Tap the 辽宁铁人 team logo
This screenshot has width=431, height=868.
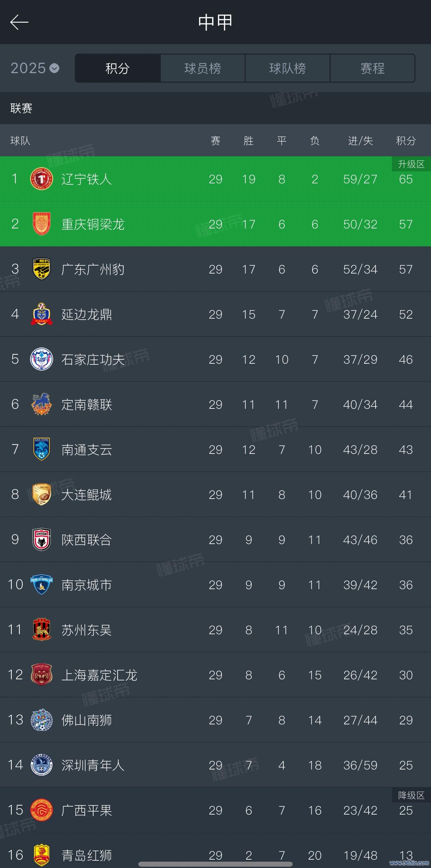coord(41,179)
